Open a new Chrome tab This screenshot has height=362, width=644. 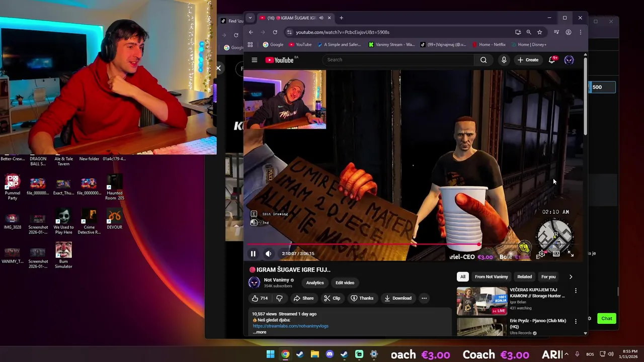pos(341,18)
